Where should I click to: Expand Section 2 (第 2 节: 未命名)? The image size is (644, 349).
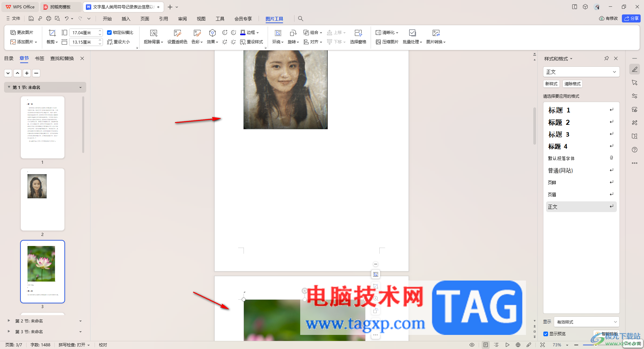tap(9, 321)
